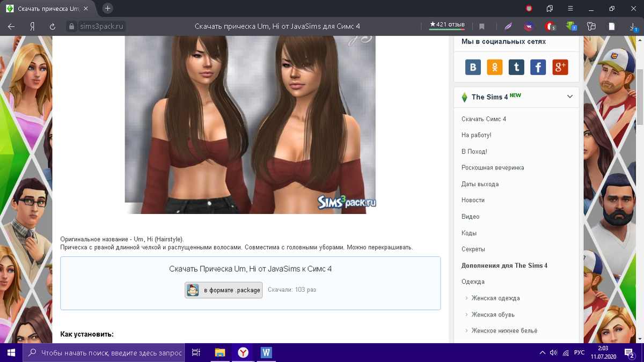The width and height of the screenshot is (644, 362).
Task: Open Task View on the taskbar
Action: click(196, 352)
